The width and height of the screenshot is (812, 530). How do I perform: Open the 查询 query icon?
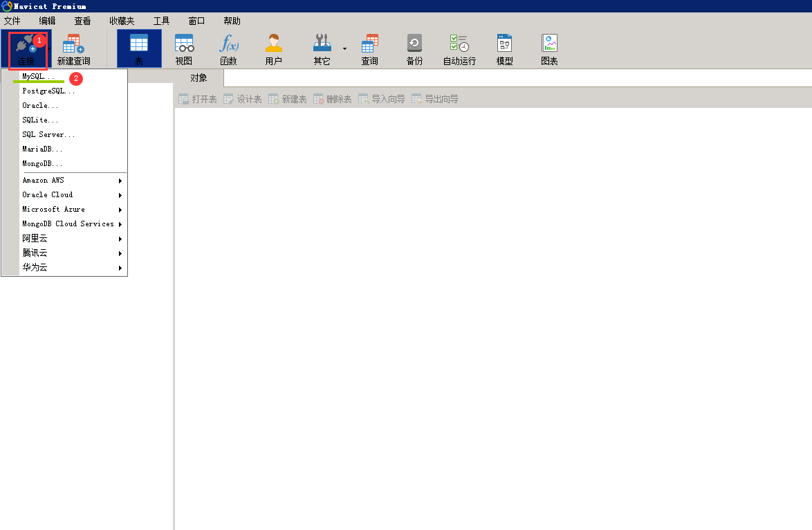(370, 50)
